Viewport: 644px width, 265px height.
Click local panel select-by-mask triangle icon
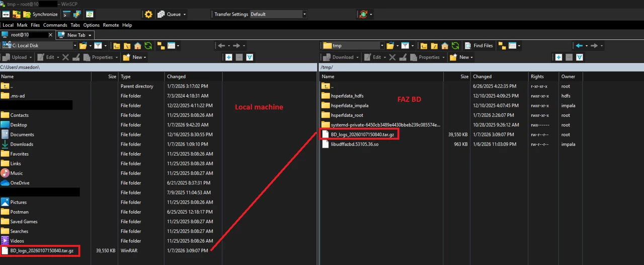coord(250,57)
